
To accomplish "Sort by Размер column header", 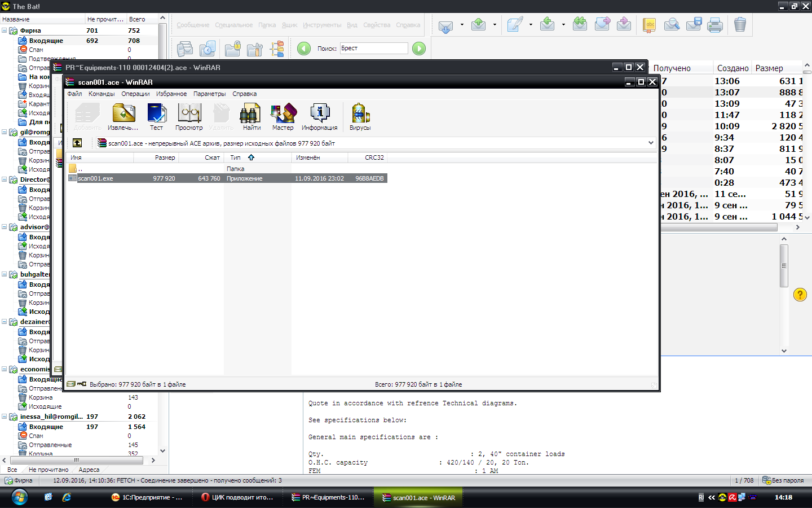I will [165, 157].
